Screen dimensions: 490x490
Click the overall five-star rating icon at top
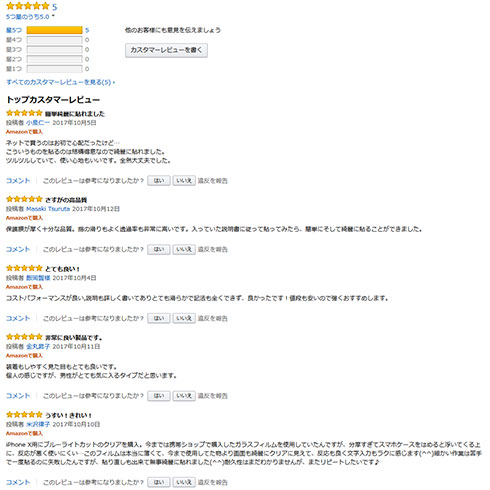pyautogui.click(x=28, y=6)
